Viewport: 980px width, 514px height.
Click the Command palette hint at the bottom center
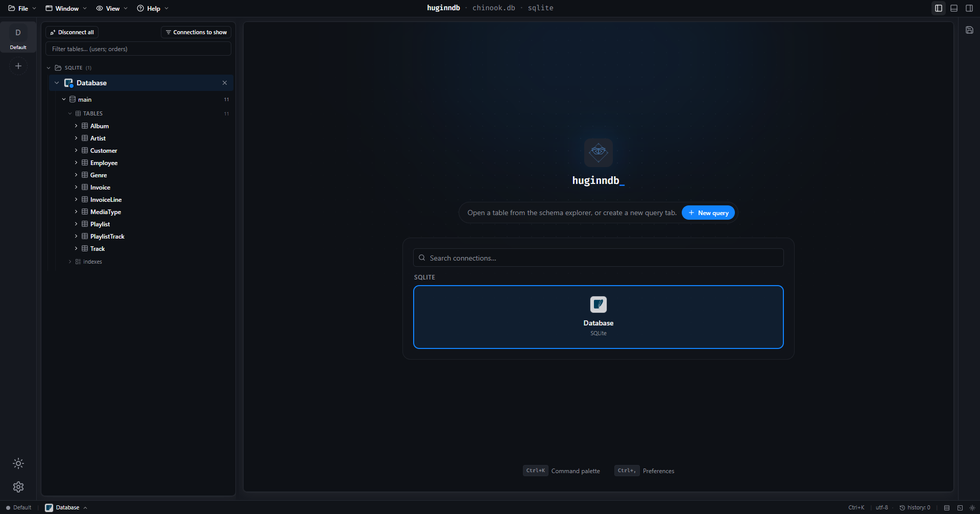[x=561, y=471]
